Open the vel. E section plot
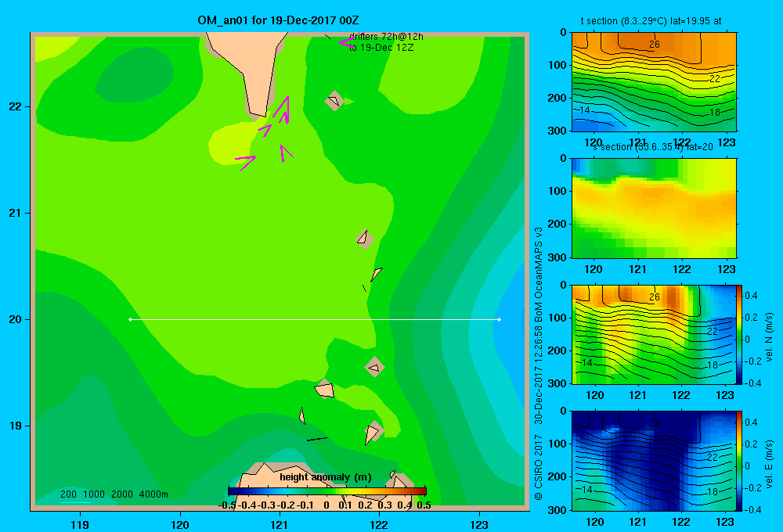 point(654,461)
